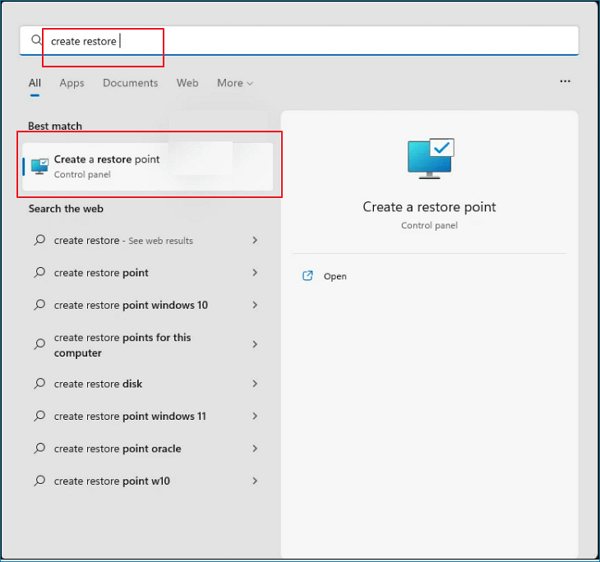Click search icon beside 'create restore point' row
Image resolution: width=600 pixels, height=562 pixels.
(39, 272)
